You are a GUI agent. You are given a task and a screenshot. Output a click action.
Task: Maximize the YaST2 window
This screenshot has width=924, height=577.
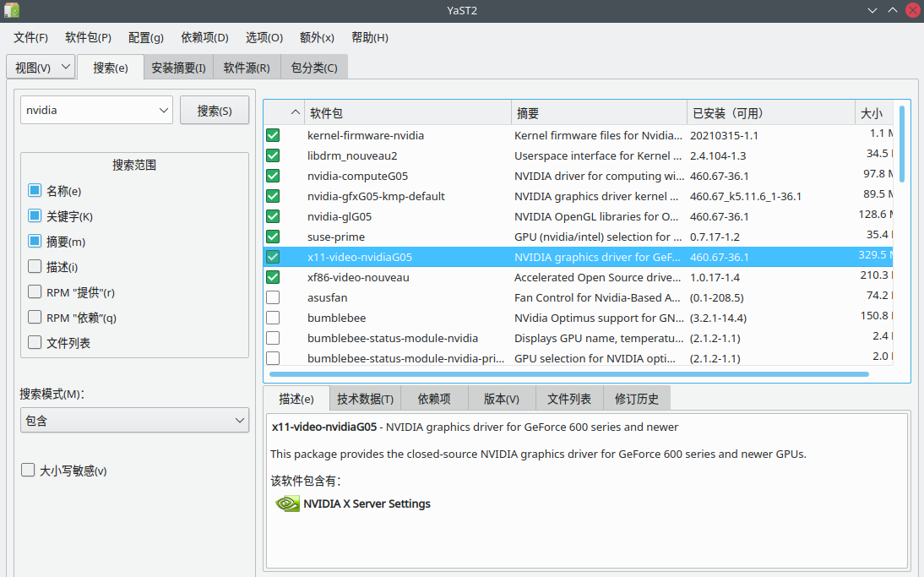[x=893, y=11]
